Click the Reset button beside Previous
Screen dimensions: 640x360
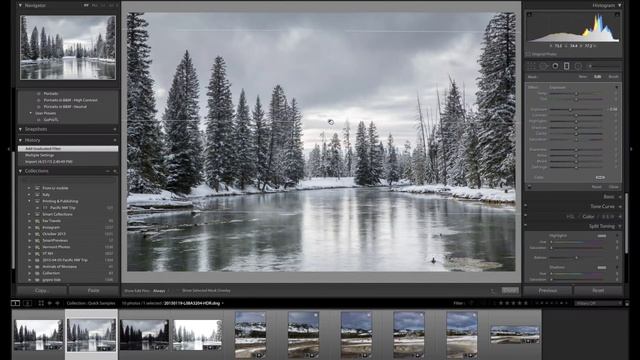[x=598, y=290]
